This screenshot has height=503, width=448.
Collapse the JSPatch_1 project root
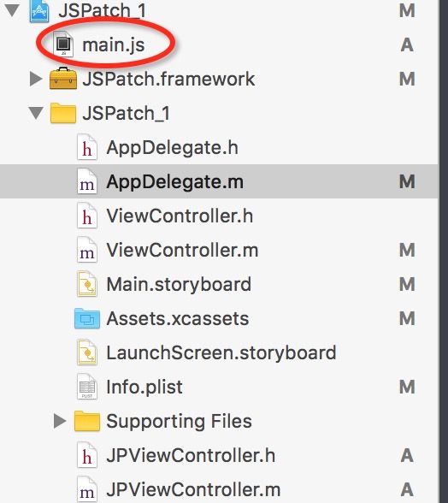click(12, 9)
